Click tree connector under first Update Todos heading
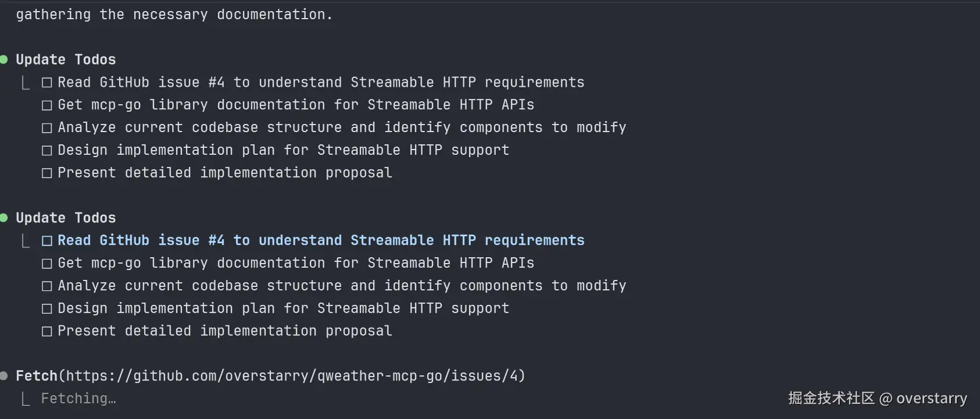The width and height of the screenshot is (980, 419). pyautogui.click(x=26, y=83)
